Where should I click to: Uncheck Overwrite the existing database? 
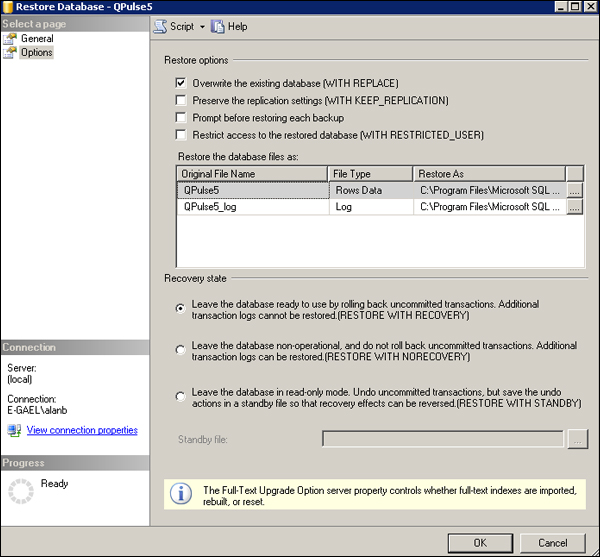[181, 83]
